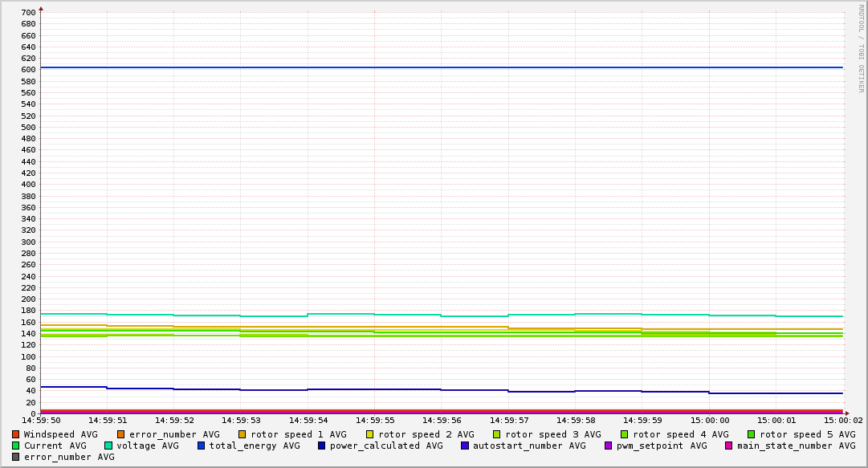Click the magenta main_state_number AVG swatch
The width and height of the screenshot is (868, 468).
729,446
